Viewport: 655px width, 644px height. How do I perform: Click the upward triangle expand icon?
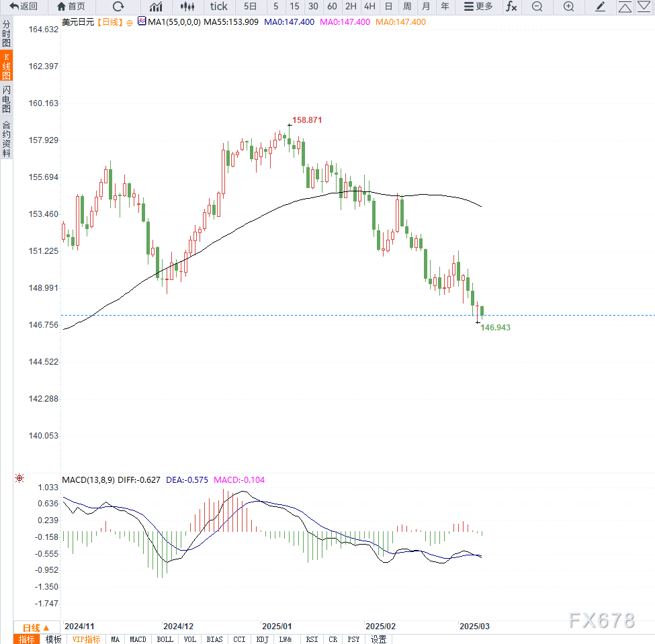click(625, 6)
